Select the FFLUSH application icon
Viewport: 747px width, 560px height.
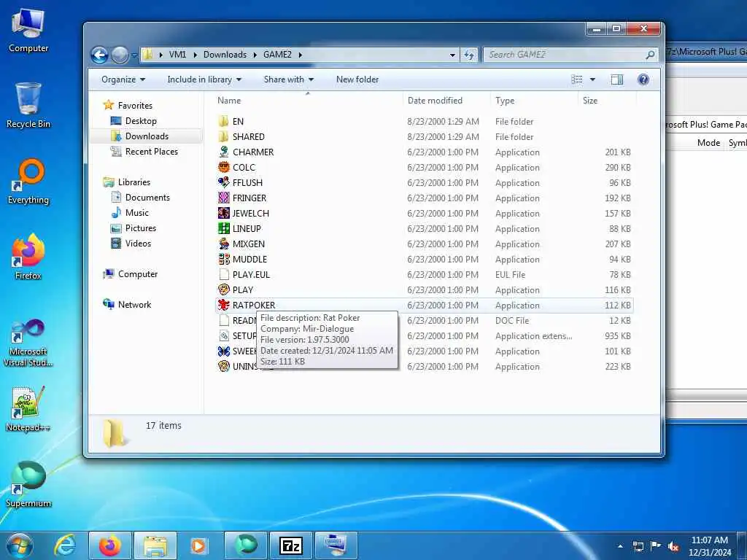[223, 182]
